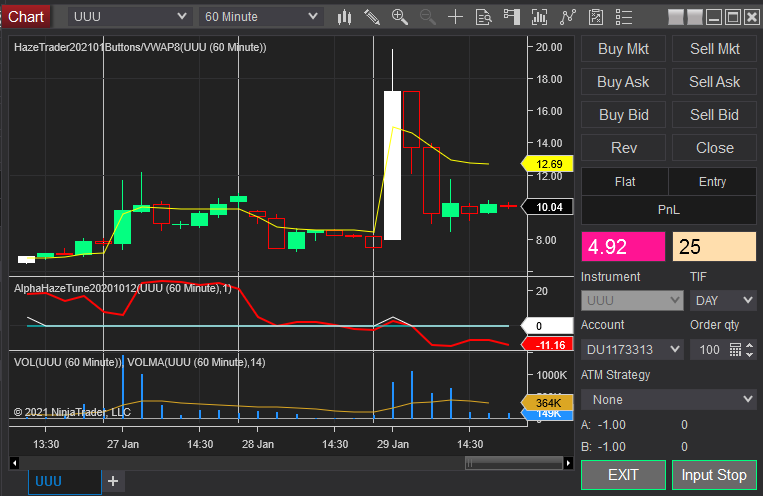Click the AlphaHazeTune20201012 indicator label
Image resolution: width=763 pixels, height=496 pixels.
(123, 288)
